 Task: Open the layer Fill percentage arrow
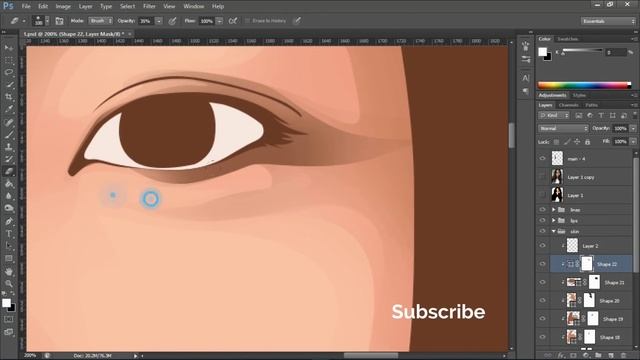tap(633, 142)
